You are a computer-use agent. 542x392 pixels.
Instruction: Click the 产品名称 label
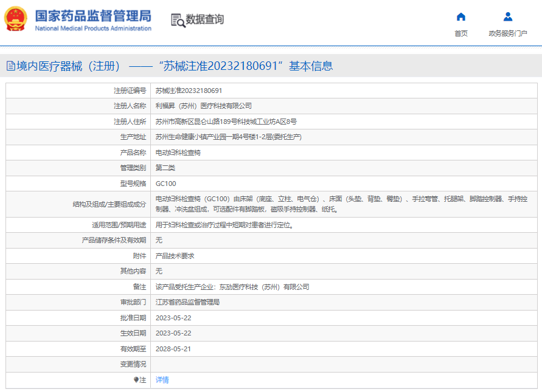coord(133,153)
